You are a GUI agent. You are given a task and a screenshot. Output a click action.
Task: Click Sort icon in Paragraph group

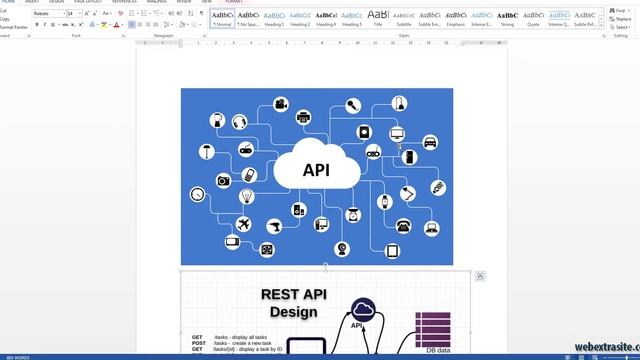pos(191,13)
